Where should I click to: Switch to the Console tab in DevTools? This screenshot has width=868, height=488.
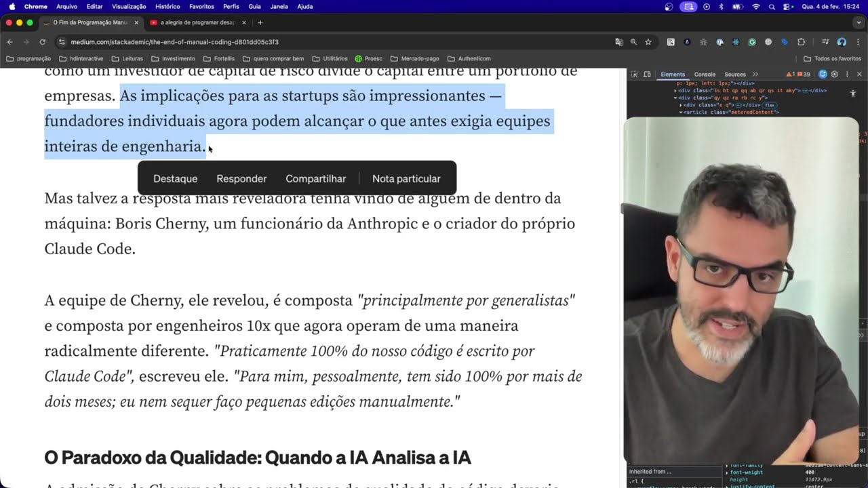(705, 75)
